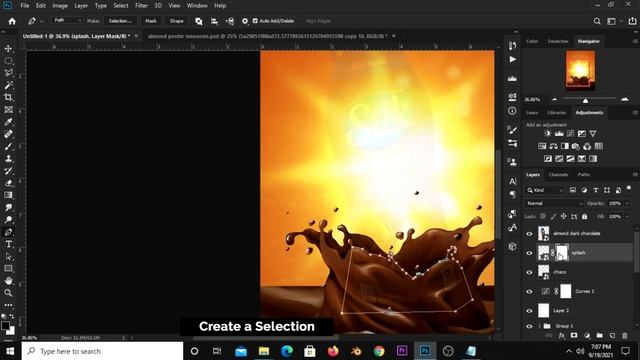Open the Opacity dropdown arrow
The image size is (640, 360).
pos(627,203)
